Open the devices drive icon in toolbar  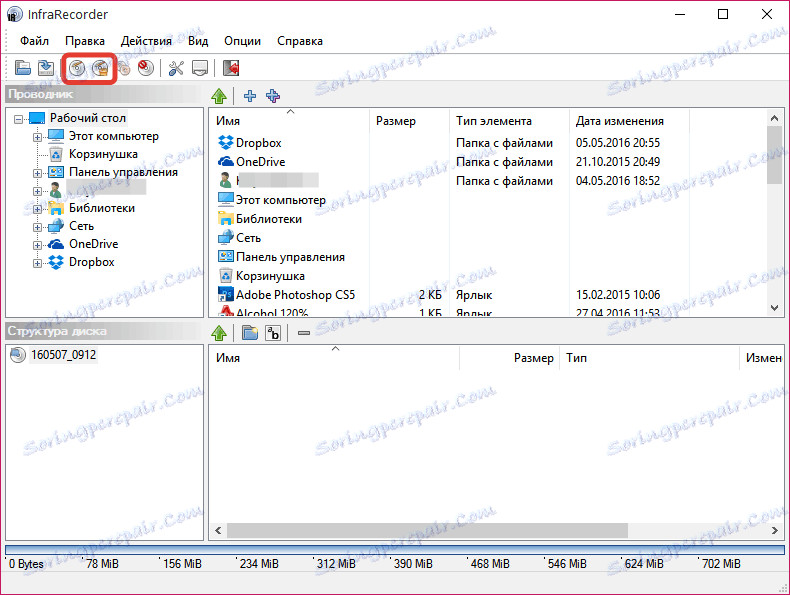[200, 68]
